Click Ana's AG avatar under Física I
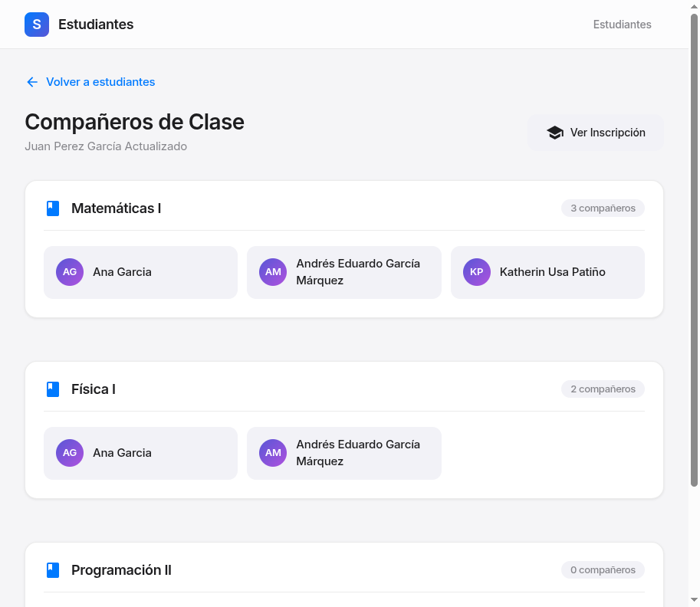Screen dimensions: 700x607 pos(70,453)
